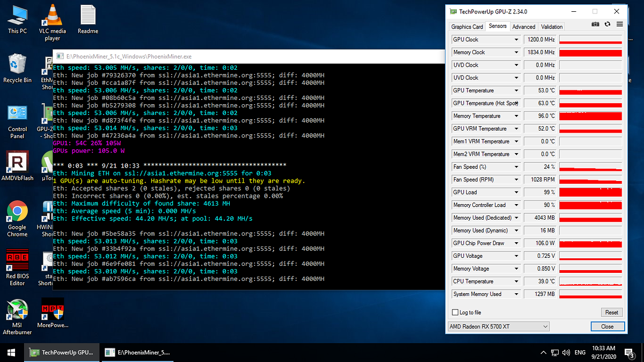This screenshot has height=362, width=644.
Task: Select the MSI Afterburner desktop shortcut
Action: tap(17, 317)
